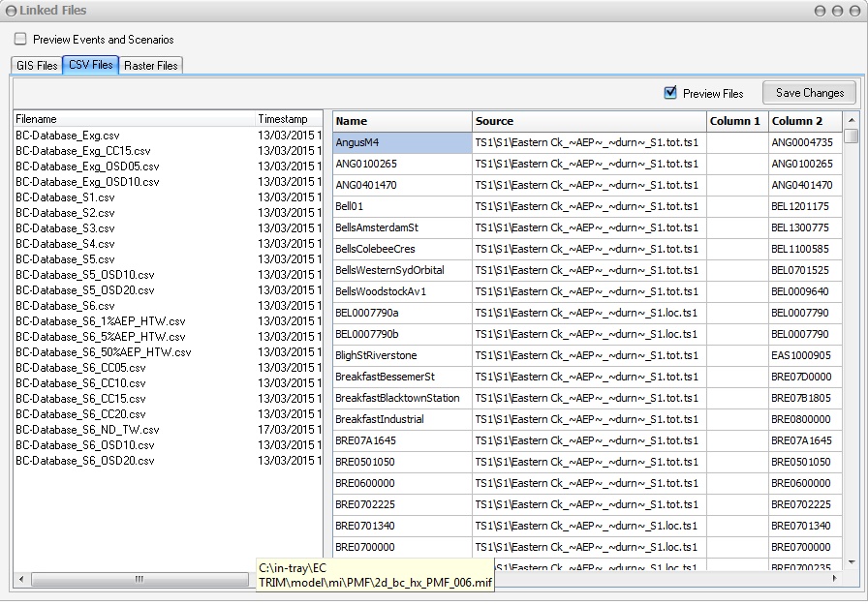
Task: Select BC-Database_Exg_CC15.csv file entry
Action: (83, 151)
